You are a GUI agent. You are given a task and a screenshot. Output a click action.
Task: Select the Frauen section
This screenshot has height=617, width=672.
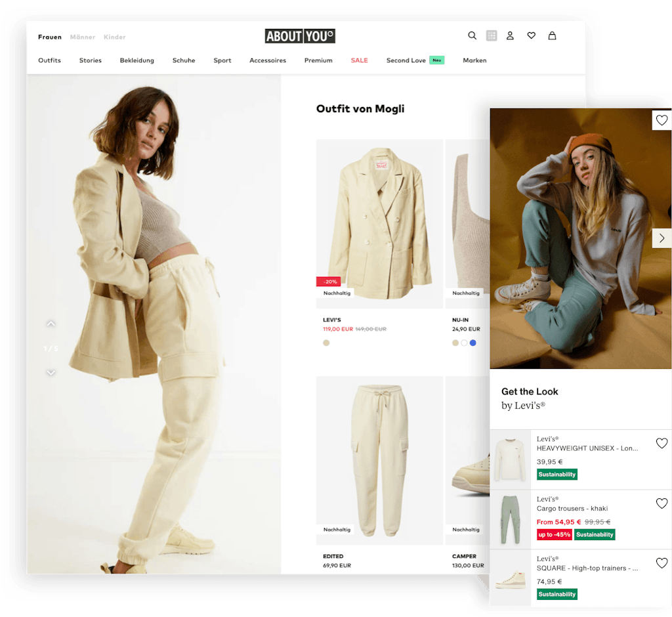coord(50,37)
